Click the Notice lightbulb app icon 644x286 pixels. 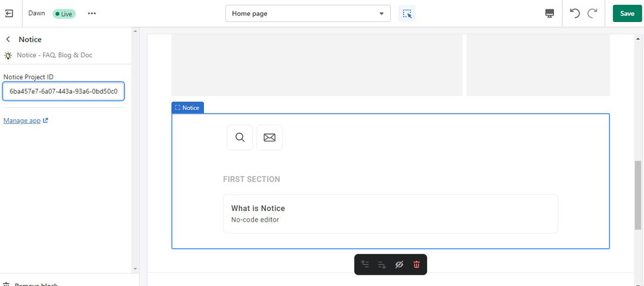coord(8,55)
